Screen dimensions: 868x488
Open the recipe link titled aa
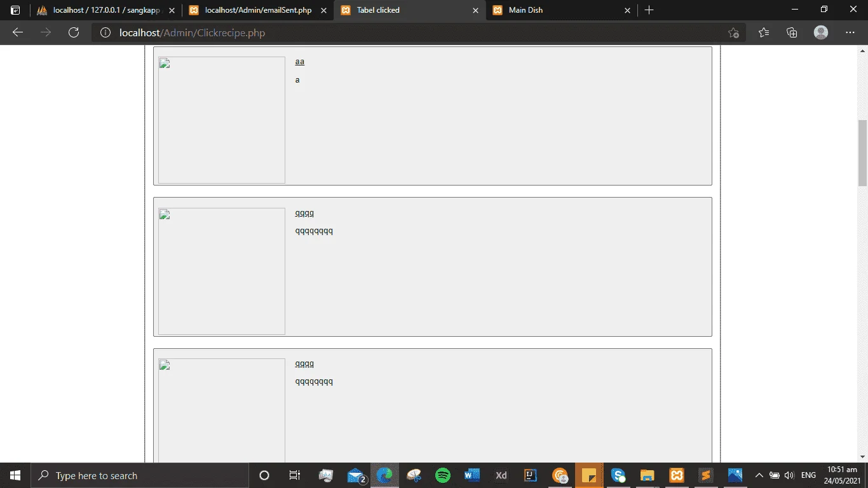coord(300,62)
